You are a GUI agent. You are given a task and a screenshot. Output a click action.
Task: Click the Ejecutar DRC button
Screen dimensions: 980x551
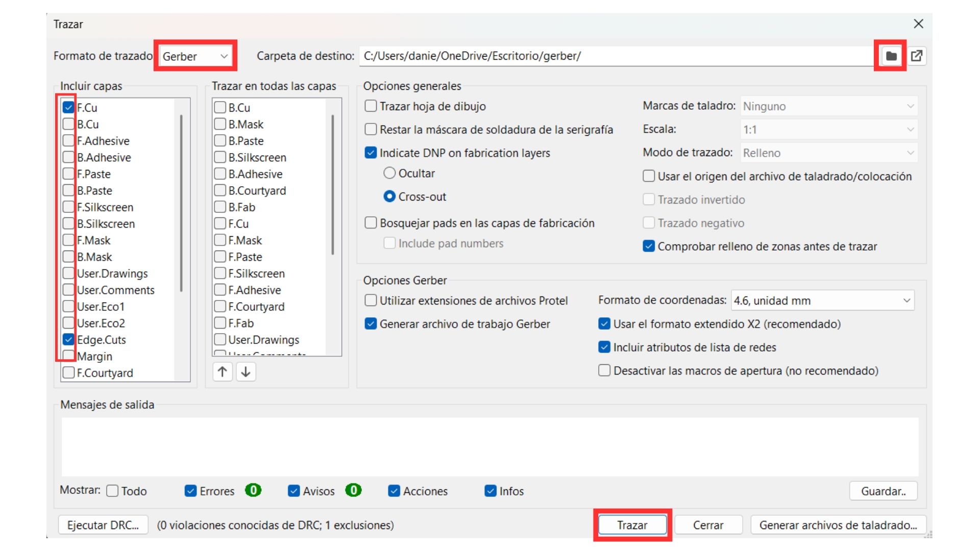103,525
